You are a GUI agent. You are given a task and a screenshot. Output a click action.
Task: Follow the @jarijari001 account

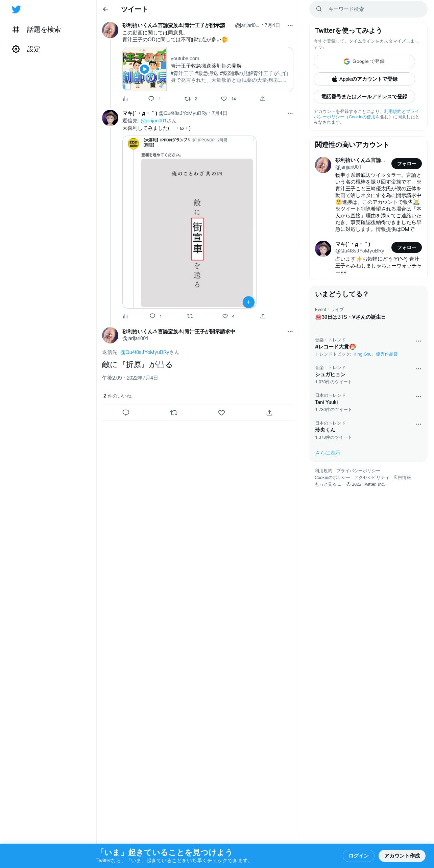point(406,164)
